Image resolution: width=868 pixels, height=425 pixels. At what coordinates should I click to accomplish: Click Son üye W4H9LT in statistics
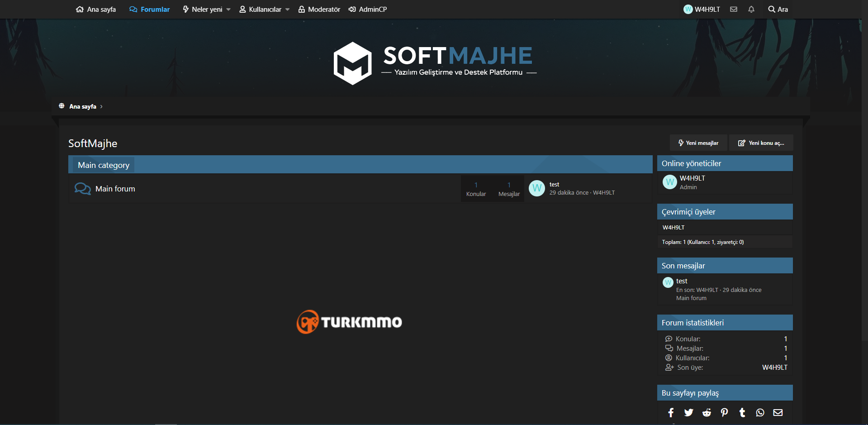tap(775, 368)
